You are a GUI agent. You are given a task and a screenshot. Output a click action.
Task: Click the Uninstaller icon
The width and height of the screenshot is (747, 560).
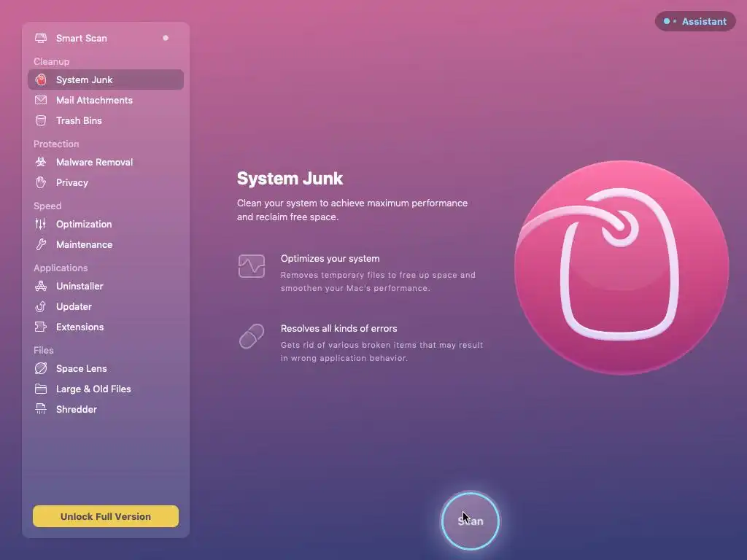(x=41, y=286)
